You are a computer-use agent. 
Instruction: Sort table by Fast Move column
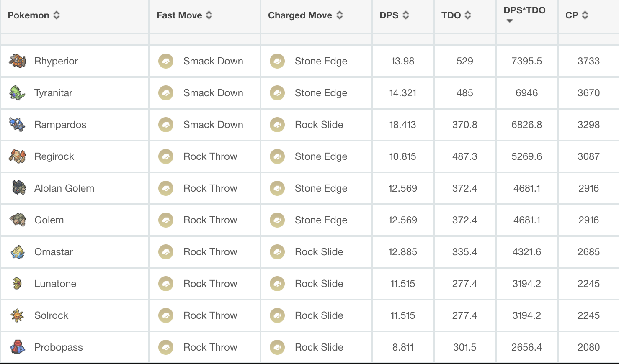coord(184,15)
